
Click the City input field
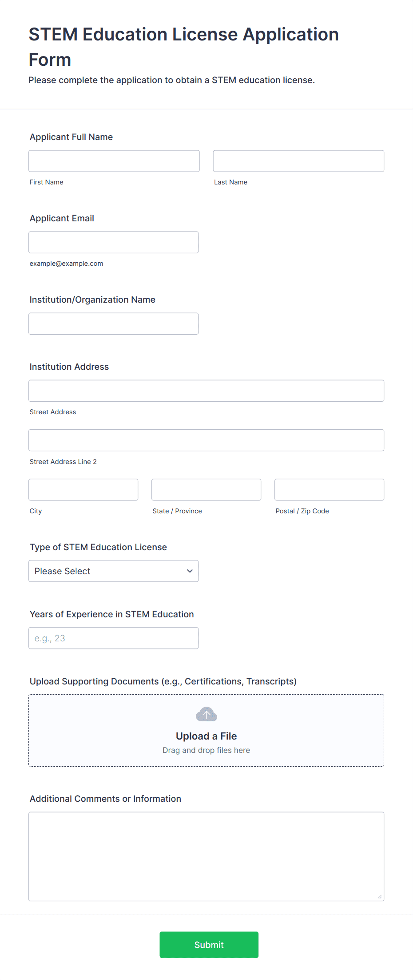pyautogui.click(x=83, y=490)
